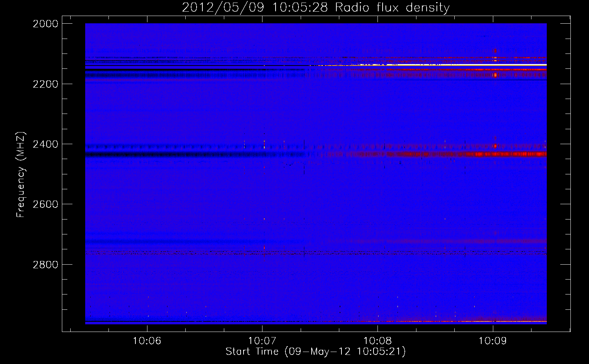Viewport: 589px width, 364px height.
Task: Click the 10:06 time tick label
Action: [x=147, y=341]
